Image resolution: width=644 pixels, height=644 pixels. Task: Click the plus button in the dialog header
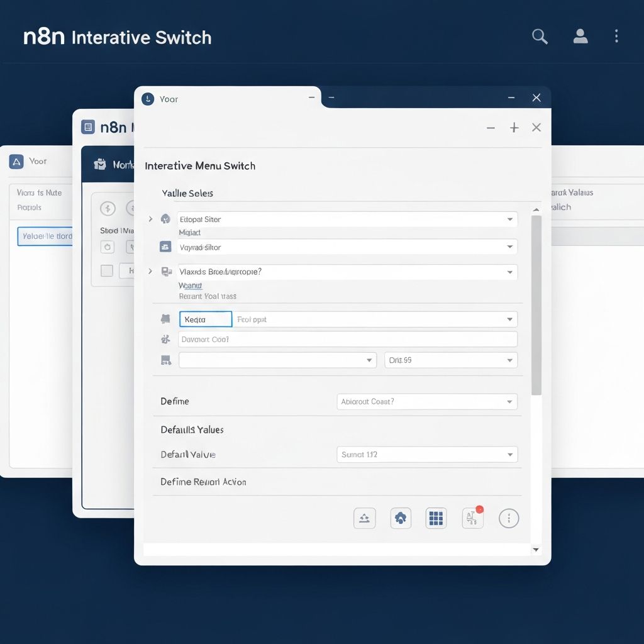(514, 128)
